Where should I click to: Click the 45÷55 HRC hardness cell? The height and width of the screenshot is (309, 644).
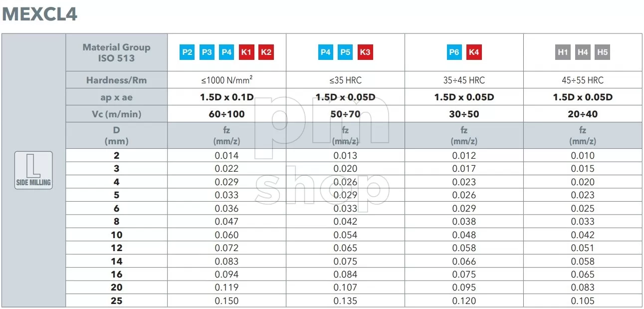[x=583, y=80]
